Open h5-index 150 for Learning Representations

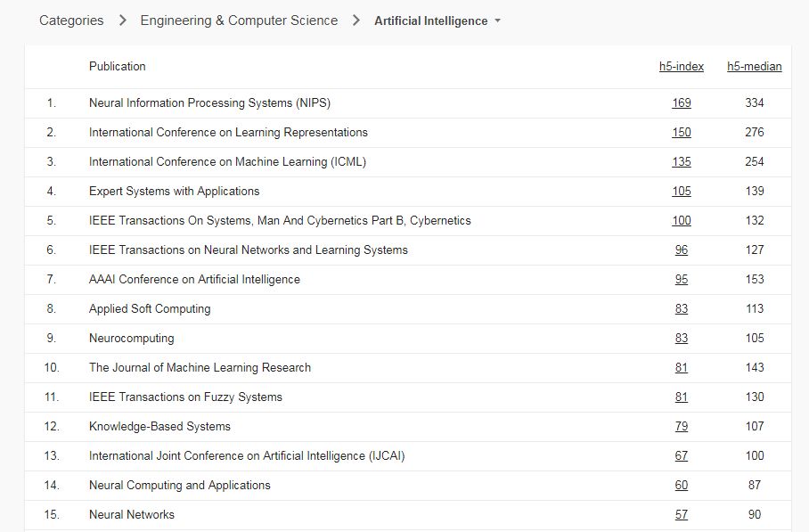click(682, 133)
